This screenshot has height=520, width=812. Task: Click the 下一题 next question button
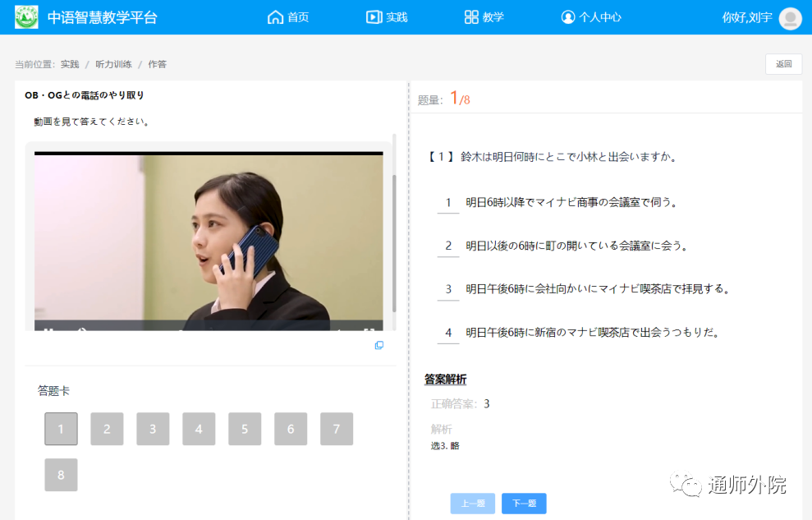[x=524, y=504]
